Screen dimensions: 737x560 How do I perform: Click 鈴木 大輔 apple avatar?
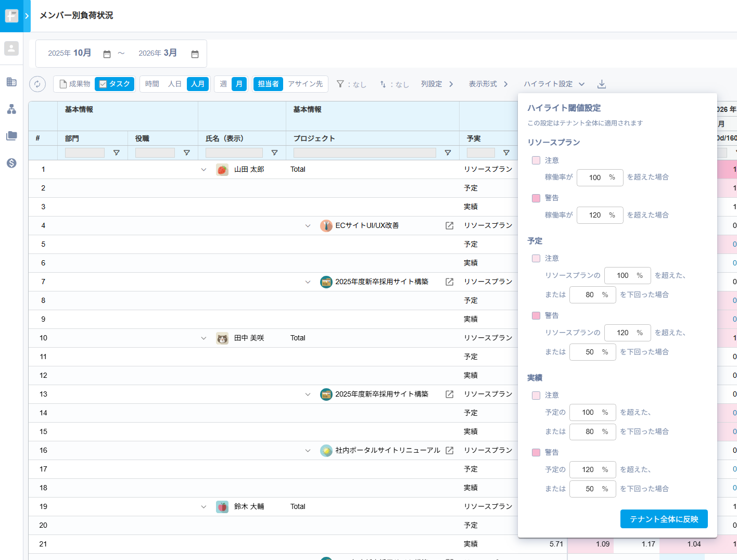point(222,507)
